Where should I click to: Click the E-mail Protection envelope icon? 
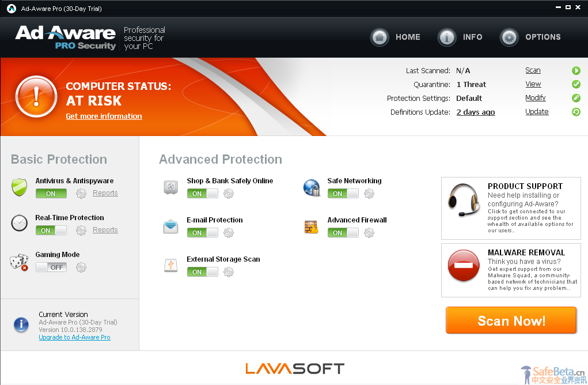170,227
